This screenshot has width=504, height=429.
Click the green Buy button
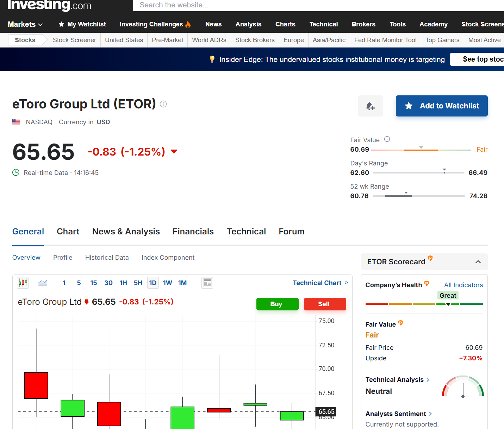(x=278, y=304)
